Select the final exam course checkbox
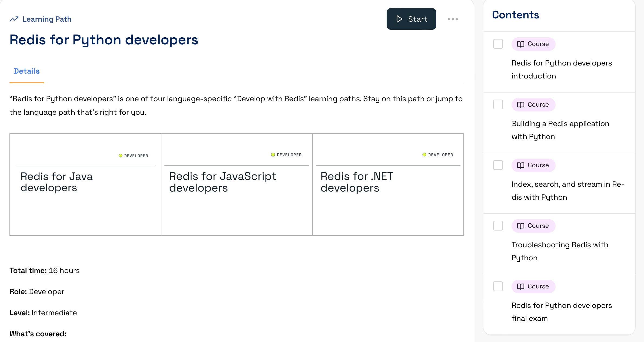Image resolution: width=644 pixels, height=342 pixels. (x=498, y=286)
